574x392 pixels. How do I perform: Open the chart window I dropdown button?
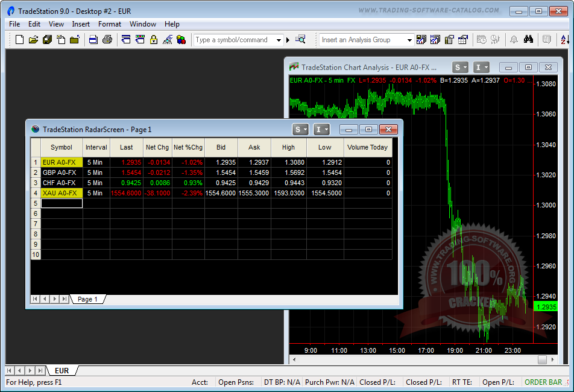point(481,68)
